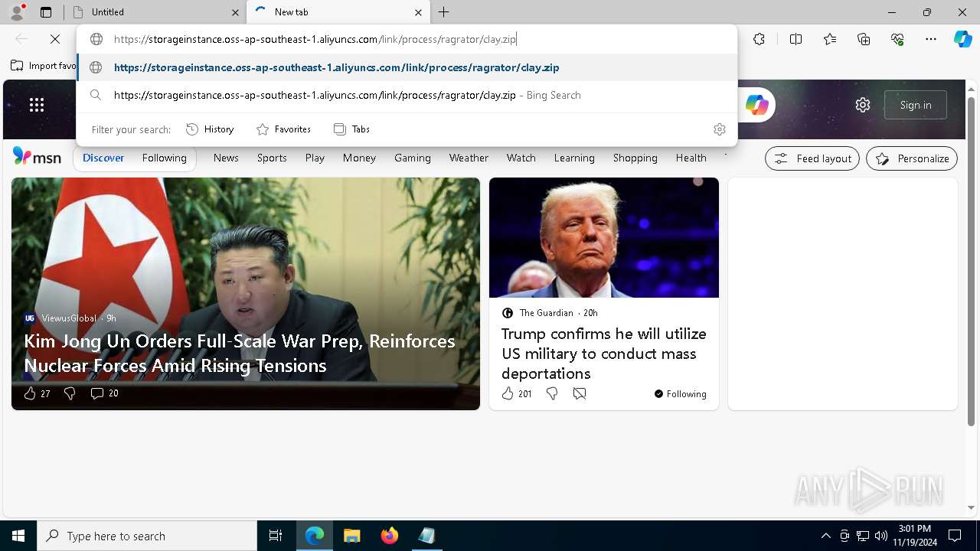The width and height of the screenshot is (980, 551).
Task: Filter suggestions by Tabs
Action: click(351, 129)
